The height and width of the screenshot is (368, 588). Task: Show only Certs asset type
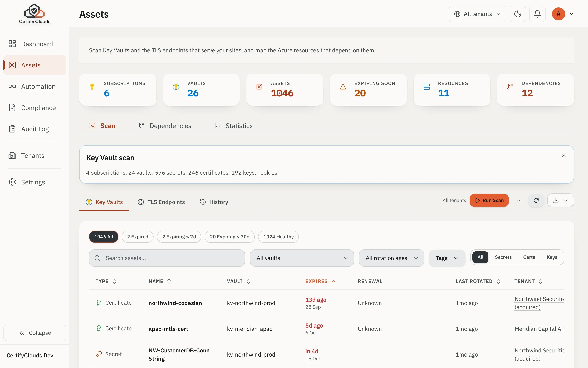point(529,257)
